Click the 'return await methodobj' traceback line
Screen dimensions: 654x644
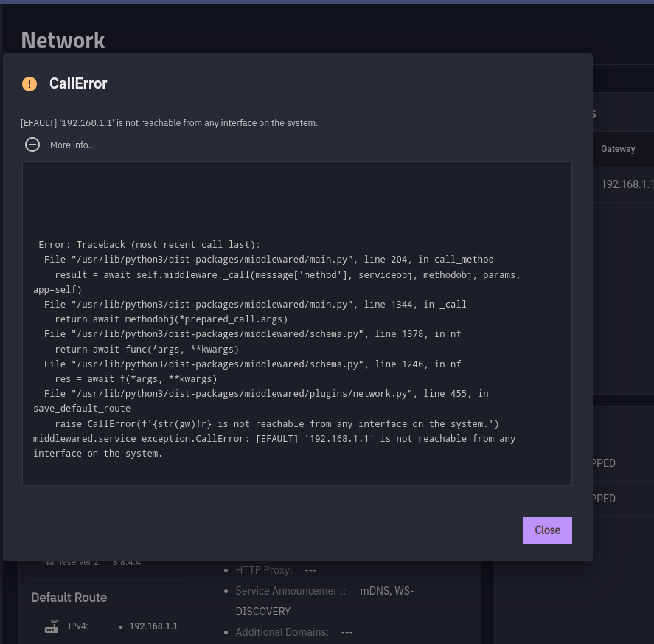tap(171, 319)
